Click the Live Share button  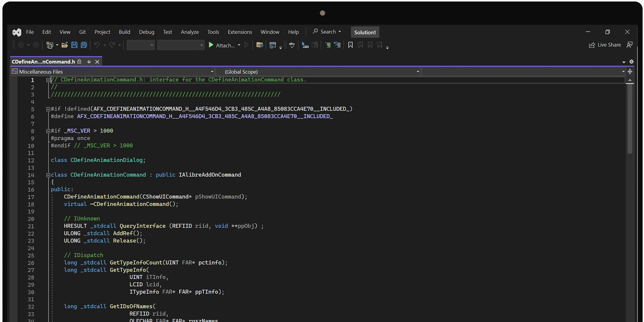click(x=605, y=45)
